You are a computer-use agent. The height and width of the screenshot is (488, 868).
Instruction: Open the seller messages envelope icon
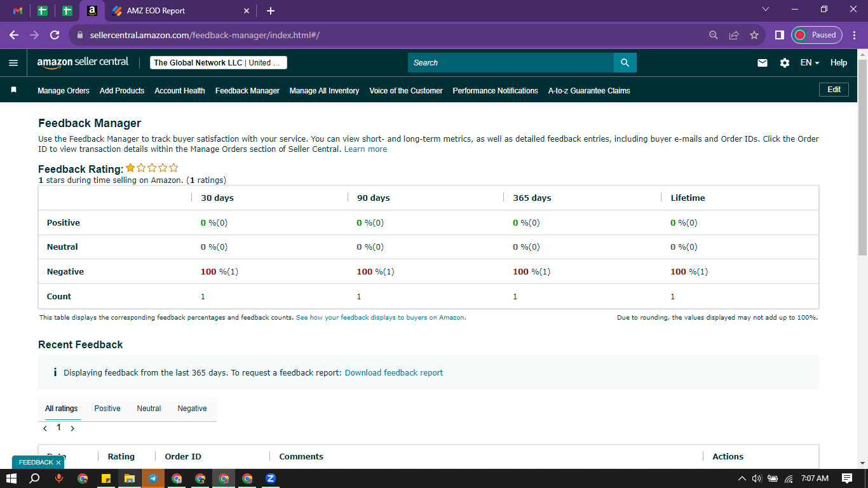pos(763,63)
